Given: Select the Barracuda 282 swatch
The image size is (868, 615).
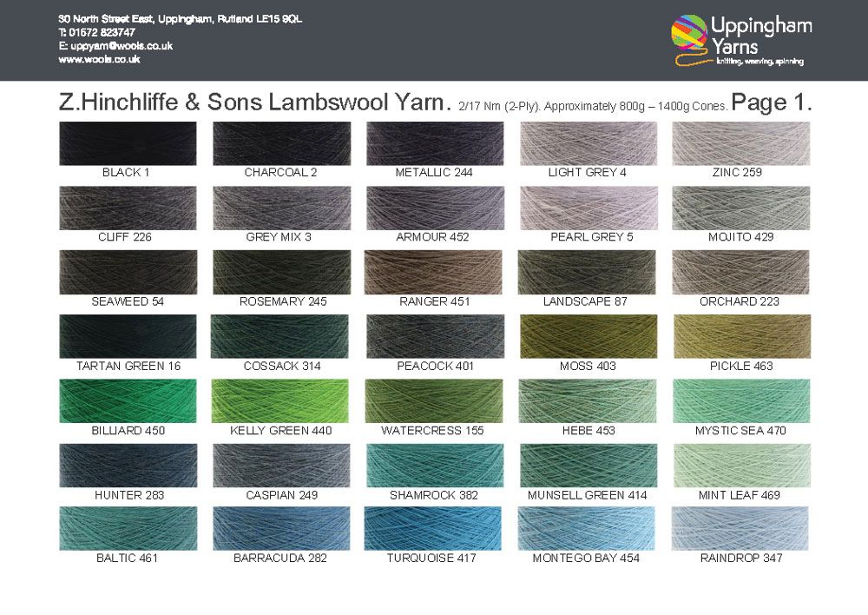Looking at the screenshot, I should tap(282, 528).
